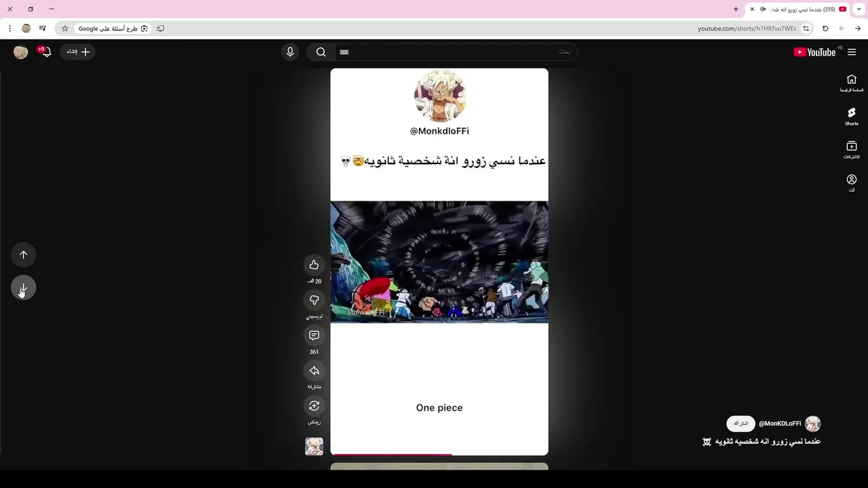Viewport: 868px width, 488px height.
Task: Go back using the browser back arrow
Action: pos(858,28)
